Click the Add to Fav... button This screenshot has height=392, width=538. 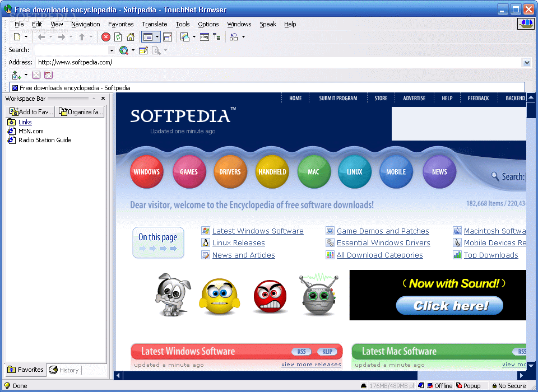[31, 112]
